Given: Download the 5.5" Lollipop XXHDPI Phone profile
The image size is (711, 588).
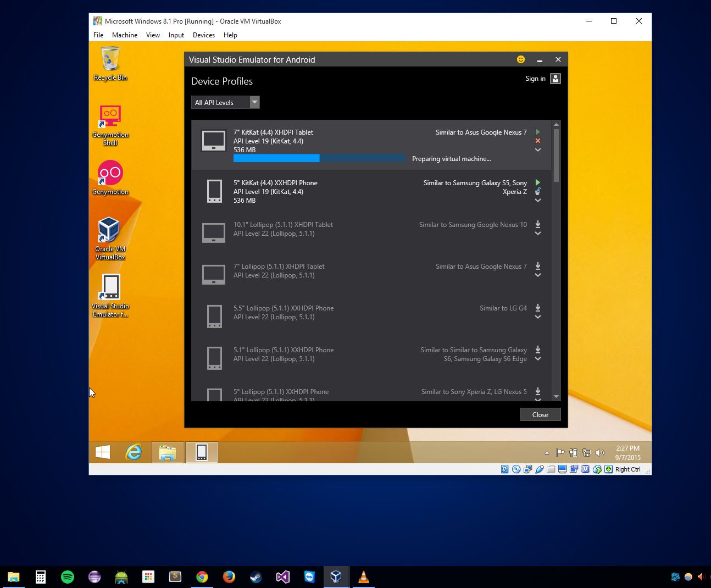Looking at the screenshot, I should 538,308.
